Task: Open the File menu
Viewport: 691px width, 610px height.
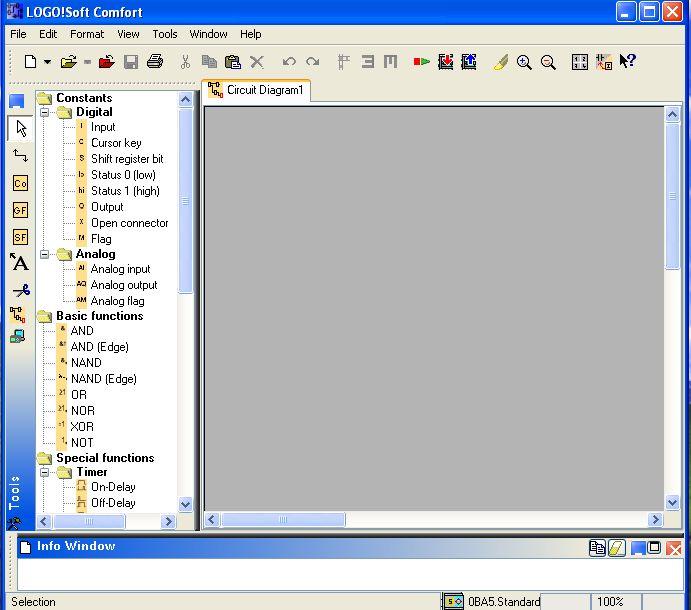Action: [18, 34]
